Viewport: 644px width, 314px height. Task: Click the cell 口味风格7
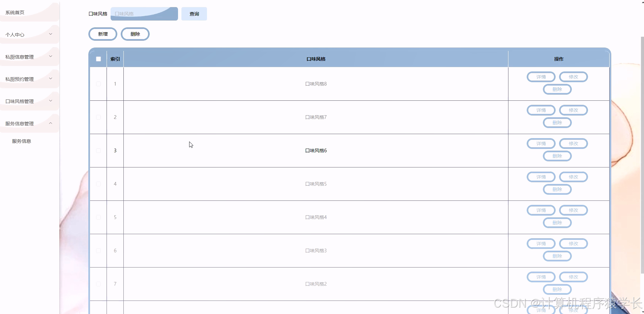coord(316,117)
